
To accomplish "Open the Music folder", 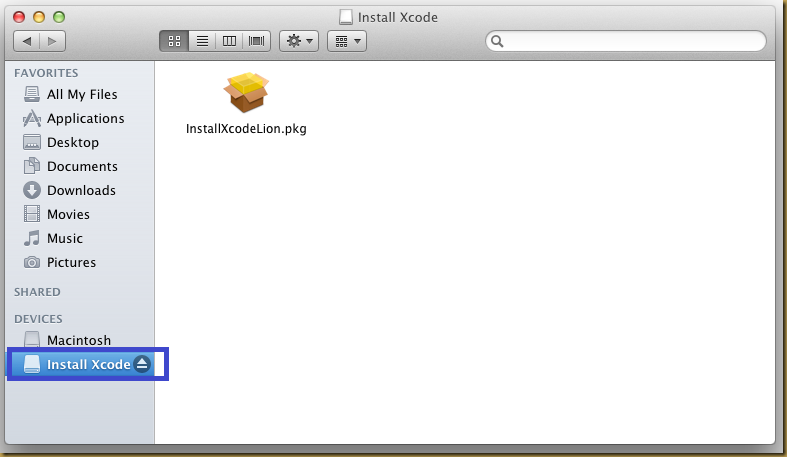I will pyautogui.click(x=65, y=238).
